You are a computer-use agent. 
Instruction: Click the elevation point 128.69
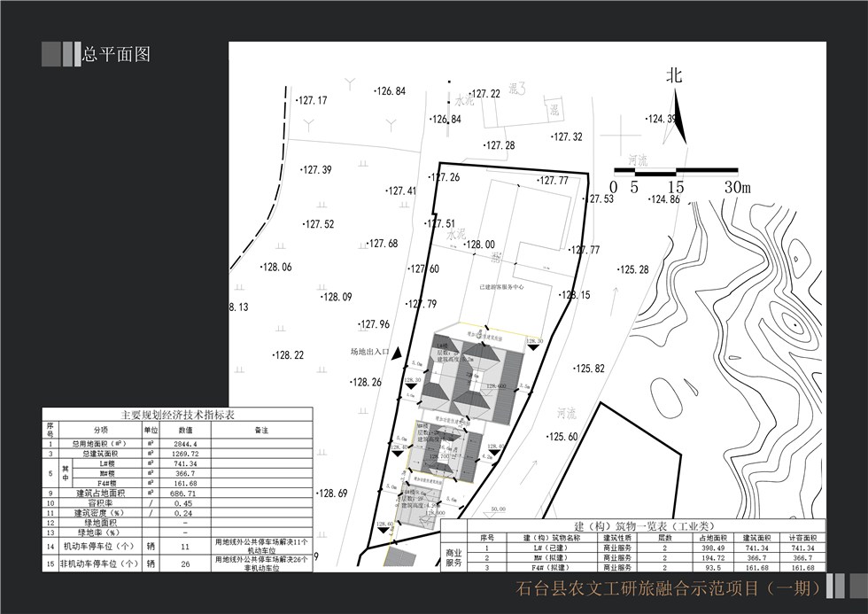pyautogui.click(x=331, y=494)
